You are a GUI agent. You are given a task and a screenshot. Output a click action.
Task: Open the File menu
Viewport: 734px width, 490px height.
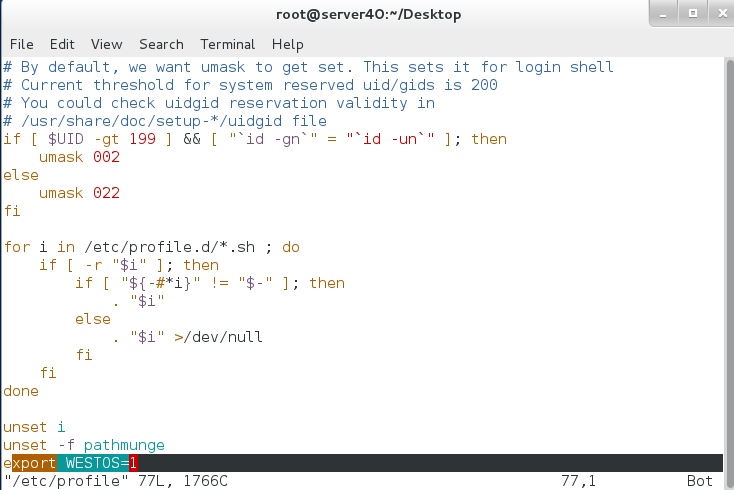tap(22, 44)
